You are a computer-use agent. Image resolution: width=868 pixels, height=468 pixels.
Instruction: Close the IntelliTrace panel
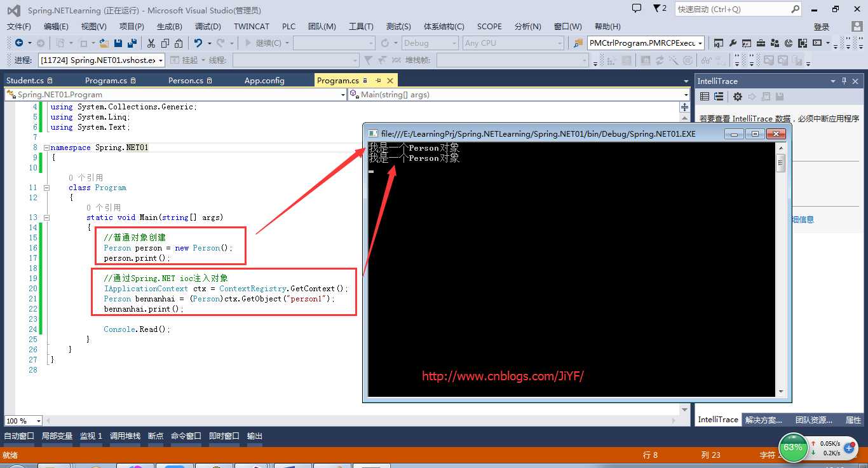856,81
